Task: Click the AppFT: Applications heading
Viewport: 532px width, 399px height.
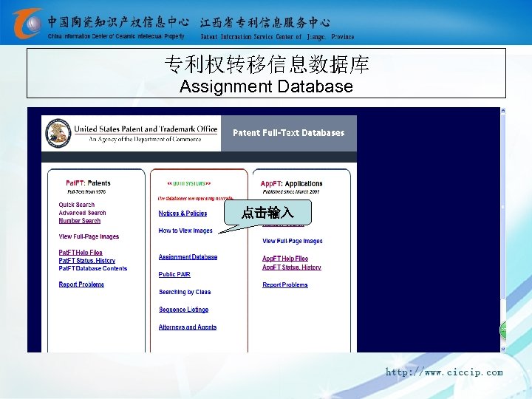Action: pos(291,183)
